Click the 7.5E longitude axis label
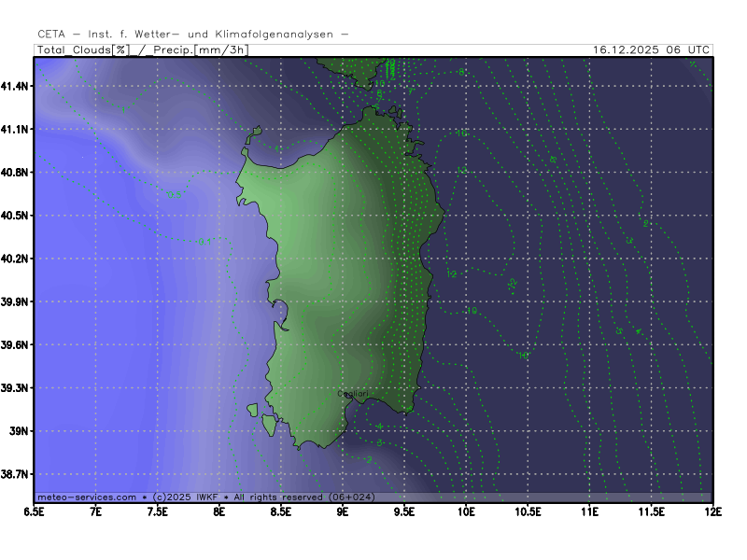This screenshot has width=747, height=560. pos(158,512)
